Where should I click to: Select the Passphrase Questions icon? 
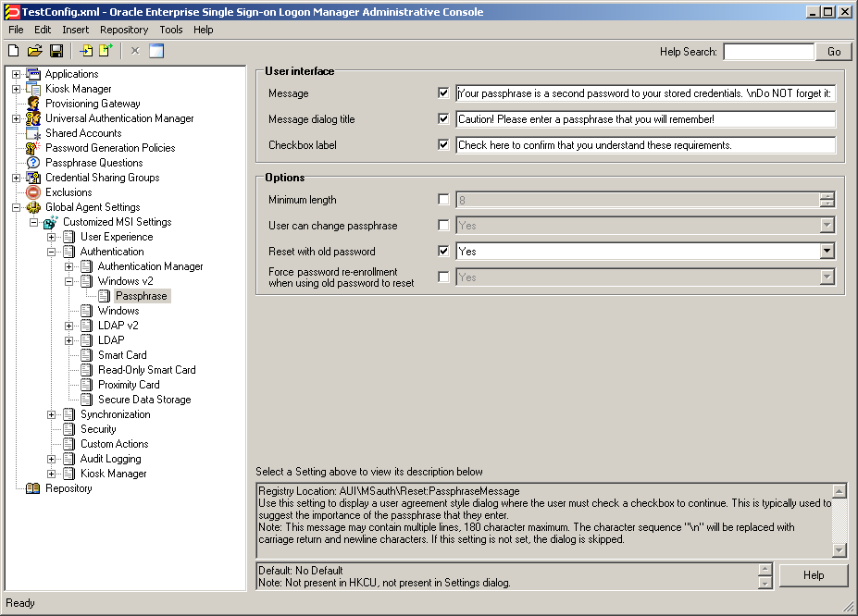(32, 163)
